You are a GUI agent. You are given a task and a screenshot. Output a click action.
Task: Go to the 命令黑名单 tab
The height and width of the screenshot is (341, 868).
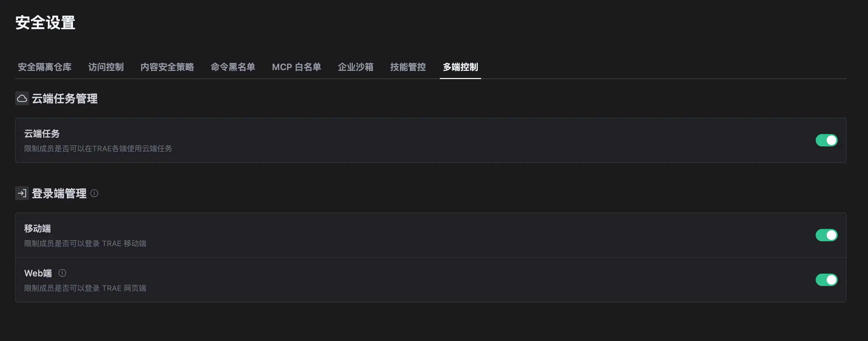(233, 67)
